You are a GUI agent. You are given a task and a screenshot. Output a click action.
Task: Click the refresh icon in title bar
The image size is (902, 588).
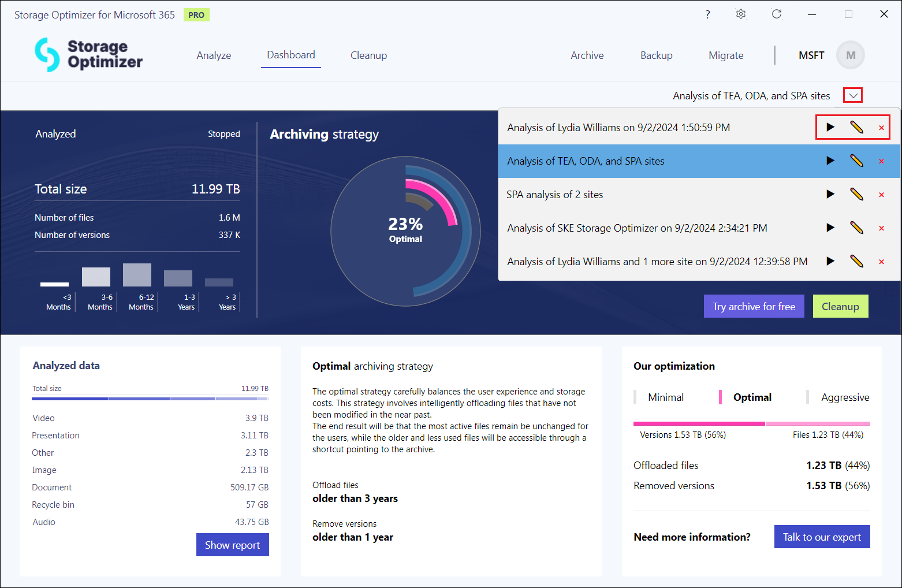[777, 14]
